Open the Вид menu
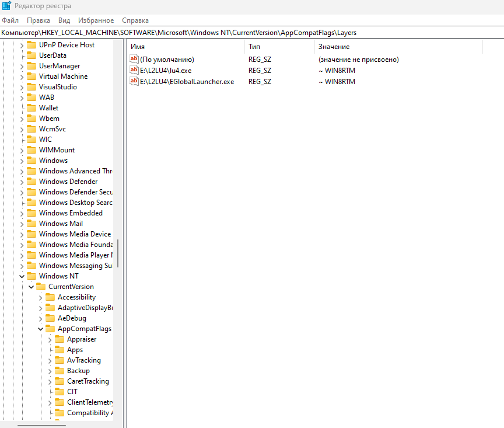504x428 pixels. pos(64,20)
